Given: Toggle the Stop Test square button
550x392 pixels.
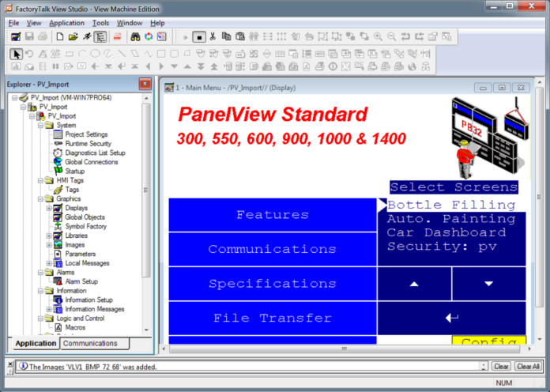Looking at the screenshot, I should pos(199,36).
